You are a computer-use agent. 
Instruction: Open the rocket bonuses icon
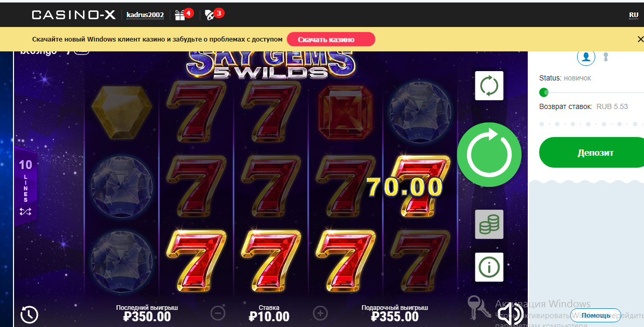[210, 15]
